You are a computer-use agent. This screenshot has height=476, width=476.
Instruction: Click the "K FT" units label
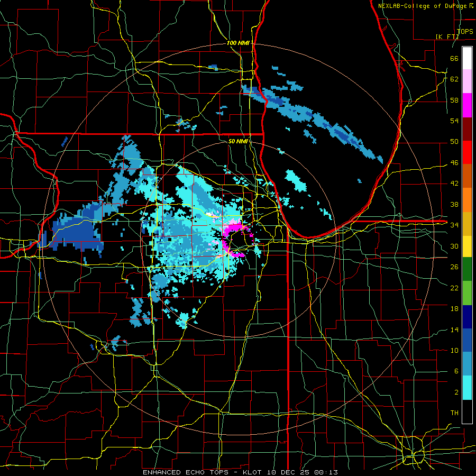point(447,36)
